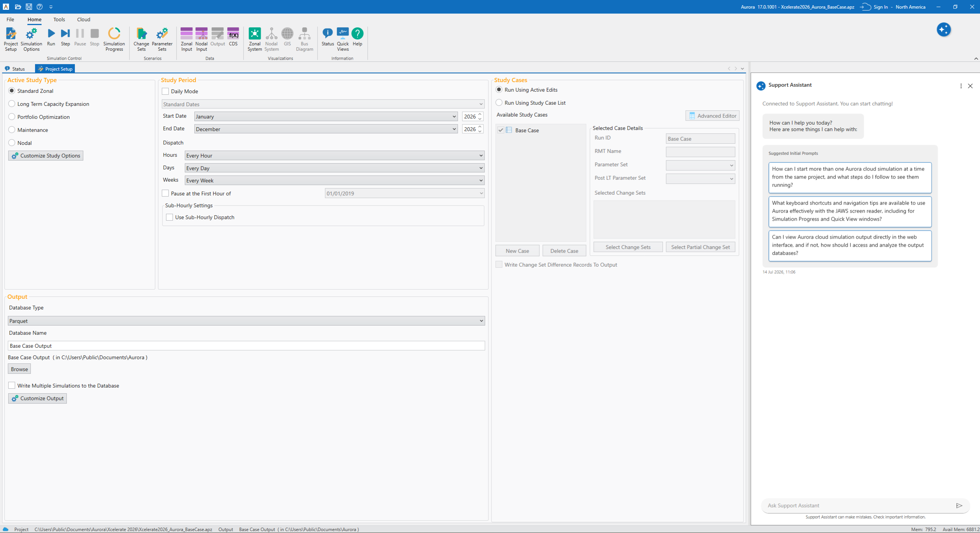Click the Help icon in ribbon
The image size is (980, 533).
click(x=357, y=37)
